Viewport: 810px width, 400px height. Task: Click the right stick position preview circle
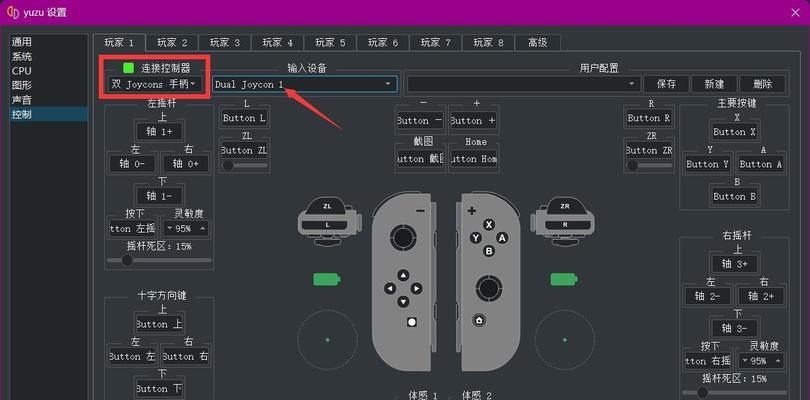click(565, 340)
